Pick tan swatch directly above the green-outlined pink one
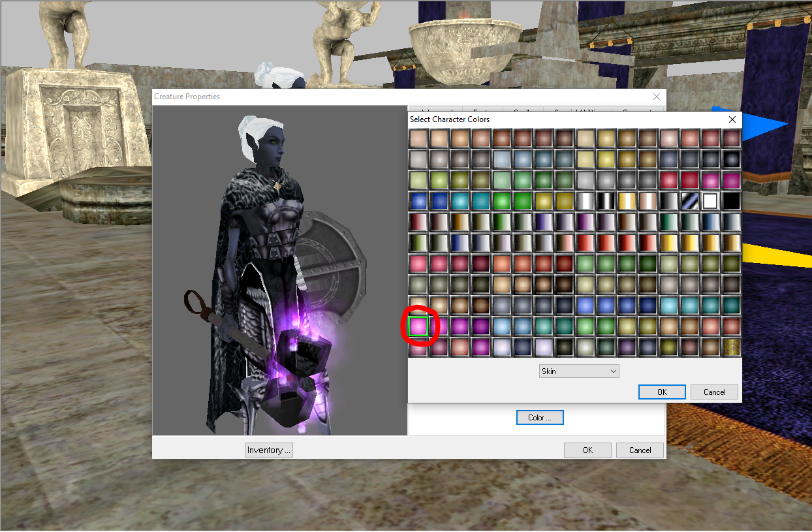Image resolution: width=812 pixels, height=532 pixels. (418, 305)
